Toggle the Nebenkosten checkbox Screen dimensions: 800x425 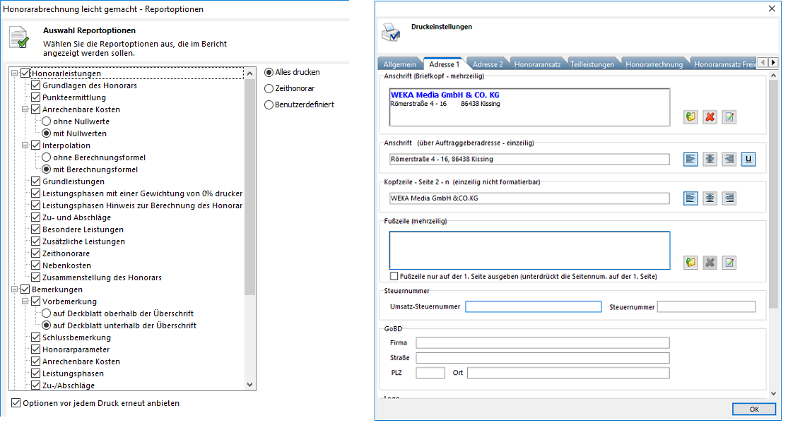coord(35,265)
